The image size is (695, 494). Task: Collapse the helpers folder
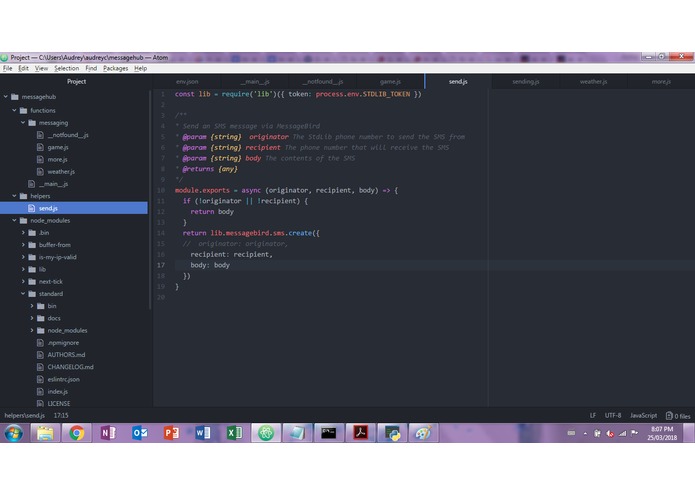click(14, 196)
